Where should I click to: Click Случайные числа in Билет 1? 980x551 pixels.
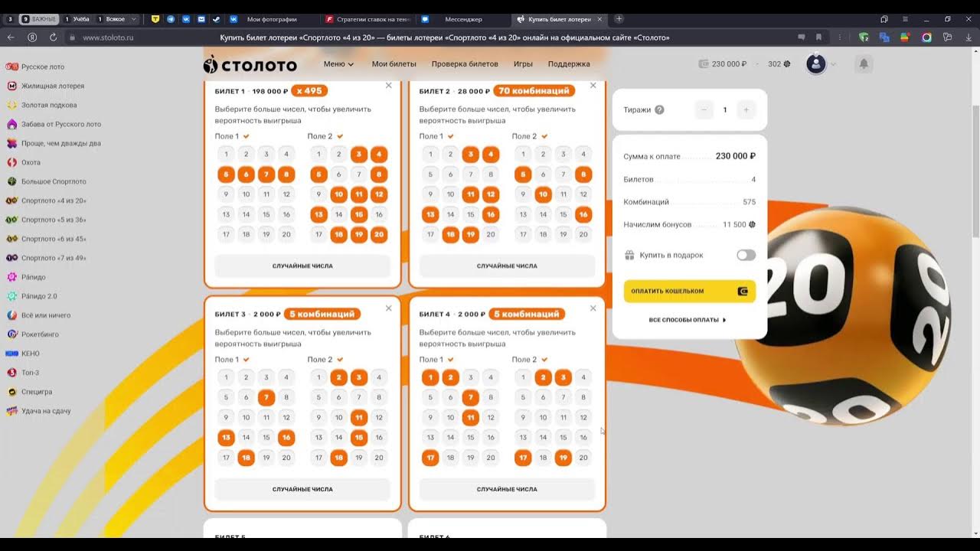[302, 266]
